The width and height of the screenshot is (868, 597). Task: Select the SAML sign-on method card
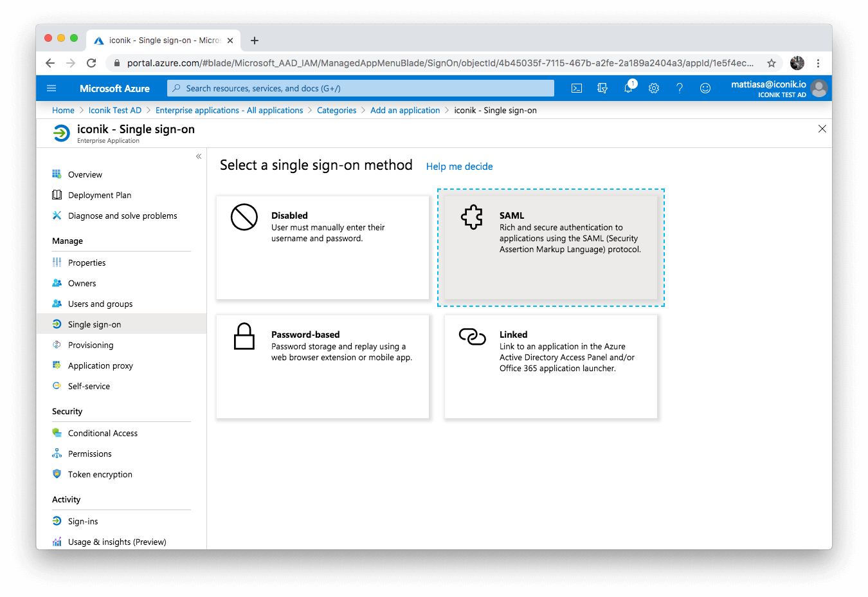pyautogui.click(x=551, y=248)
